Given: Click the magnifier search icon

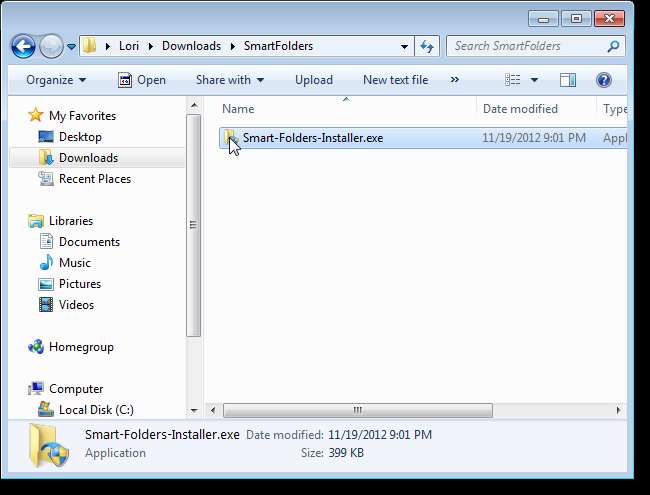Looking at the screenshot, I should 614,46.
